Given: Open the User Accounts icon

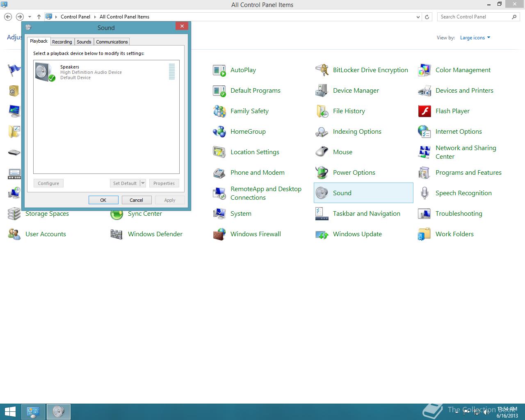Looking at the screenshot, I should [14, 234].
